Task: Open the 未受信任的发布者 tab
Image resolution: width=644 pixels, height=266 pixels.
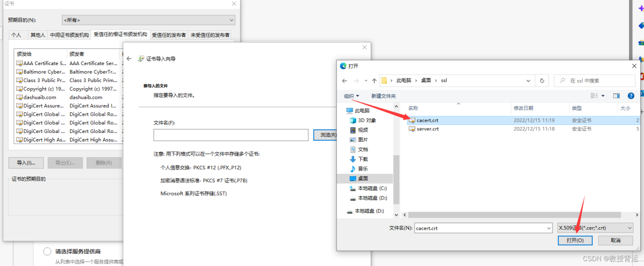Action: 210,35
